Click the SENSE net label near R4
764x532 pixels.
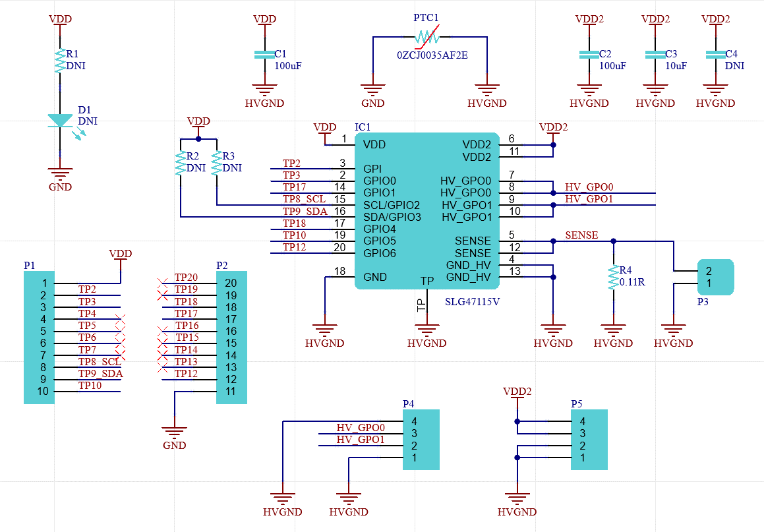[x=581, y=235]
